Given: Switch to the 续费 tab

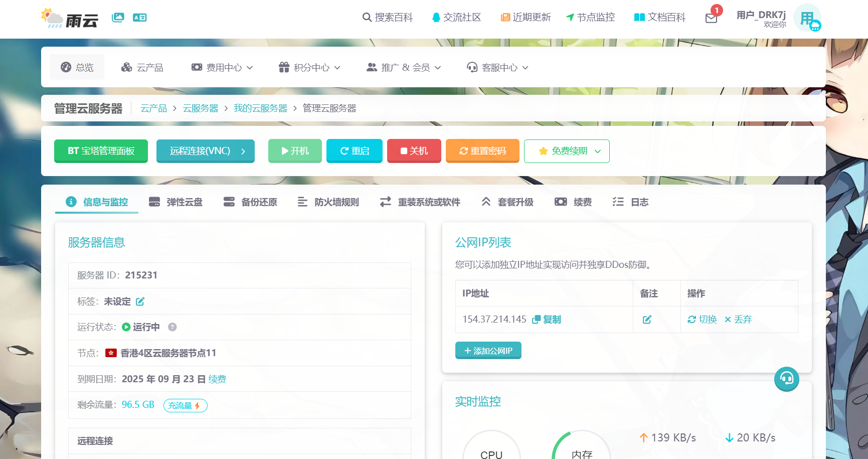Looking at the screenshot, I should coord(573,202).
